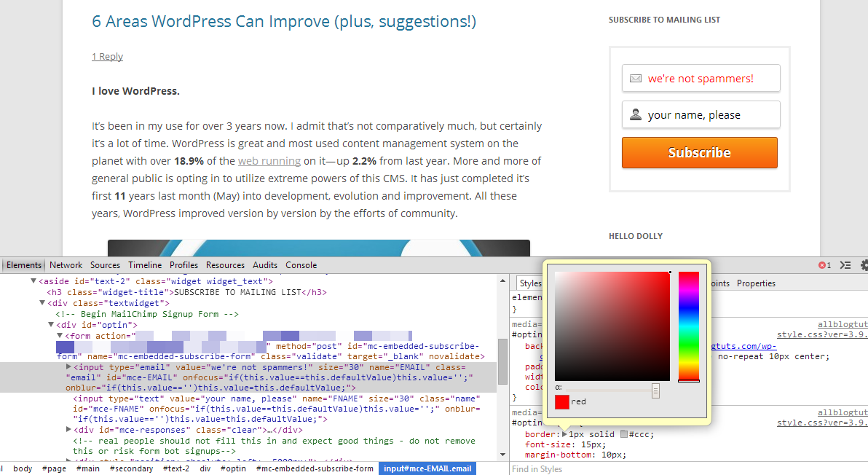Click envelope icon in email field
The width and height of the screenshot is (868, 475).
point(636,79)
